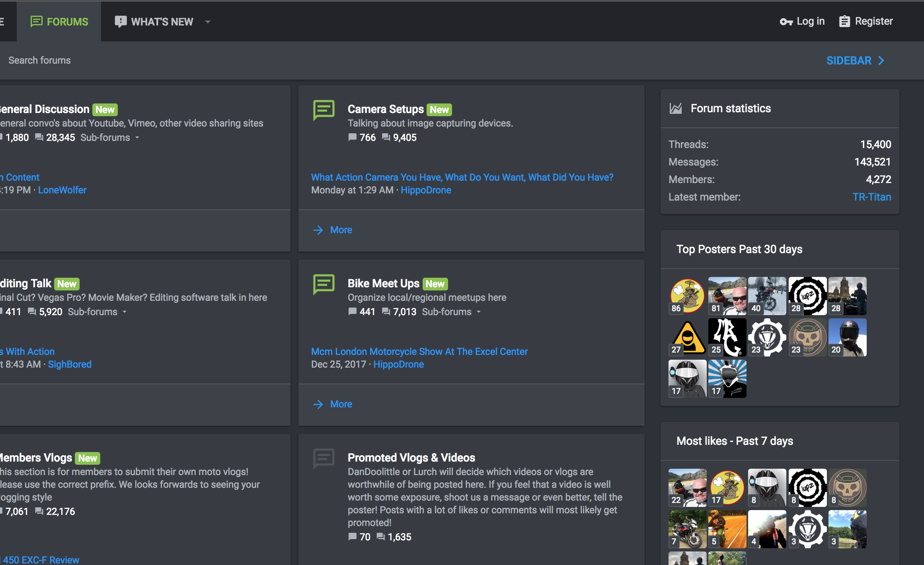Viewport: 924px width, 565px height.
Task: Click messages icon beside 9,405 in Camera Setups
Action: point(386,137)
